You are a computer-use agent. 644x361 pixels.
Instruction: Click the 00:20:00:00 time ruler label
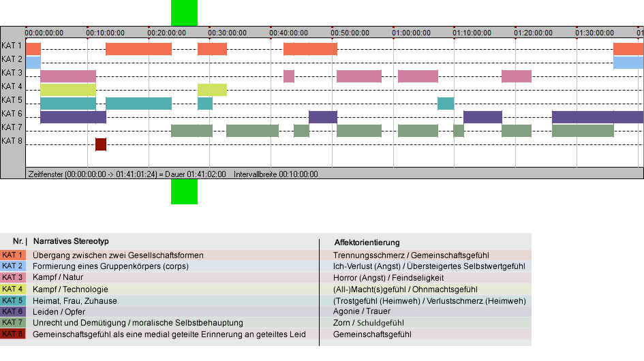point(167,33)
